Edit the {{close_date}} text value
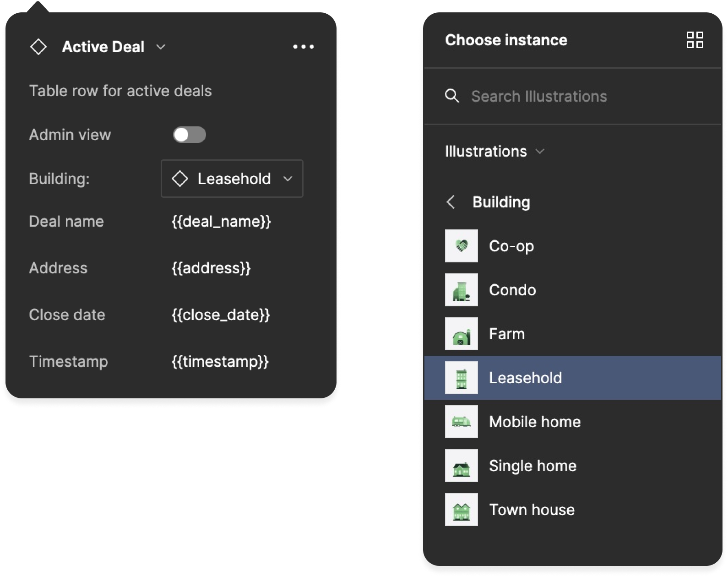728x576 pixels. (x=221, y=315)
